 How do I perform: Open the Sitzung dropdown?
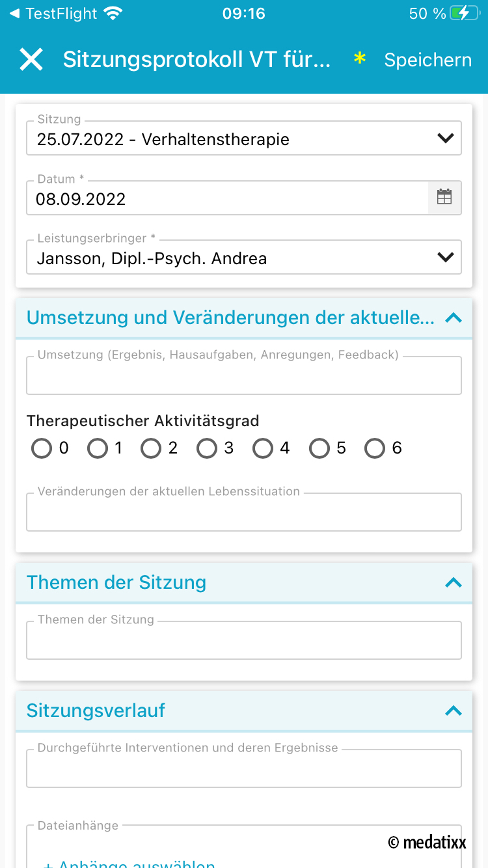[x=244, y=139]
